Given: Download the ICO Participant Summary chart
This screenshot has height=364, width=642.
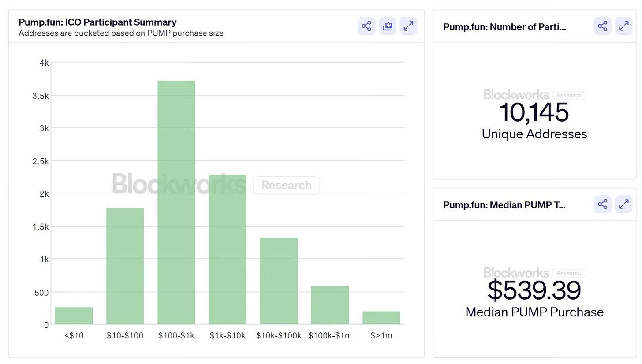Looking at the screenshot, I should click(x=388, y=26).
